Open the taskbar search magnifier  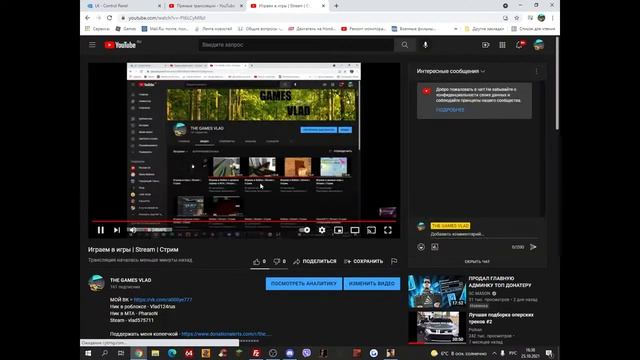coord(104,353)
